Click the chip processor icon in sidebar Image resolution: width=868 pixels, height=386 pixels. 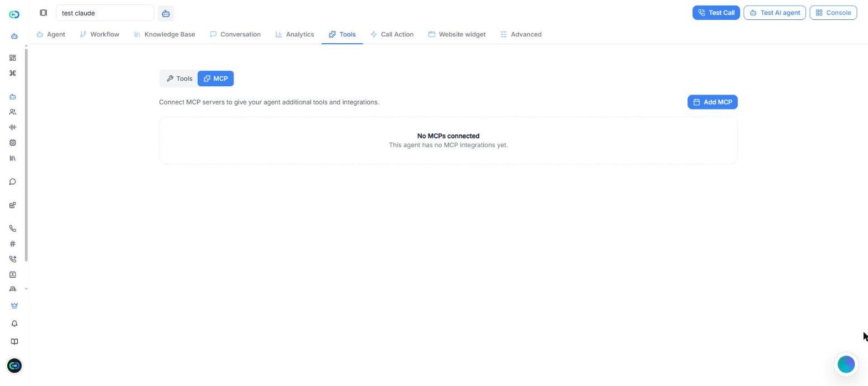pos(13,143)
